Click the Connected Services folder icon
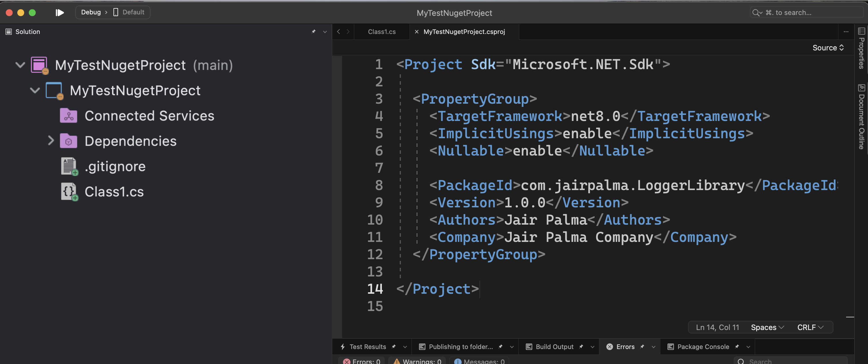This screenshot has height=364, width=868. [69, 116]
